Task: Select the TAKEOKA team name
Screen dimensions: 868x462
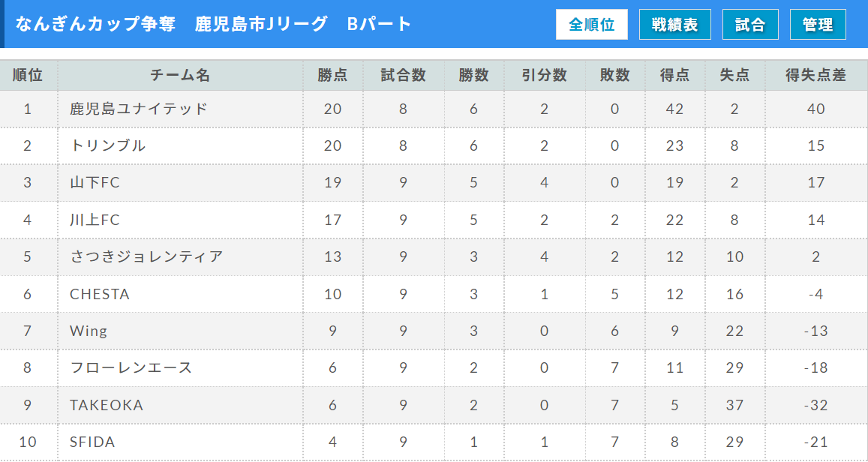Action: pos(107,405)
